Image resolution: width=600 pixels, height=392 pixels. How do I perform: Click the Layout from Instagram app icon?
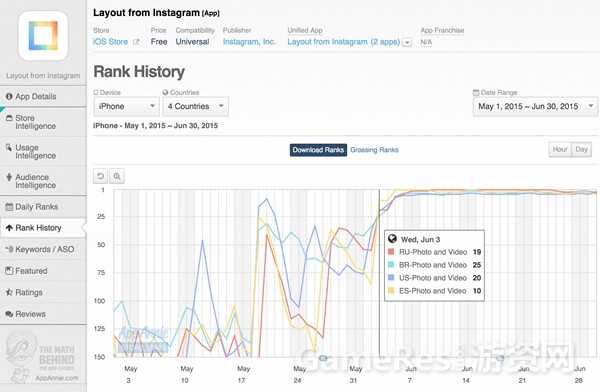click(x=43, y=36)
